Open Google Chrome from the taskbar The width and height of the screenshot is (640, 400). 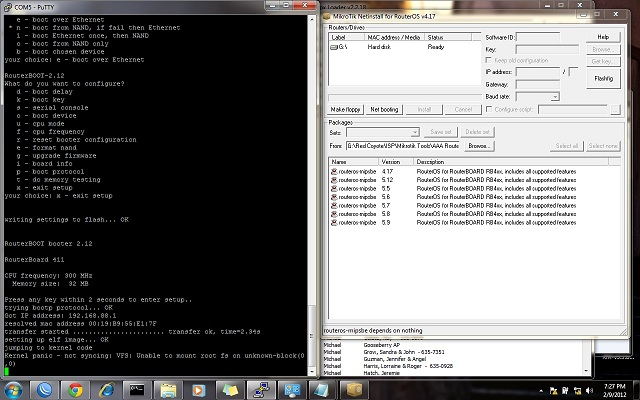click(x=75, y=388)
